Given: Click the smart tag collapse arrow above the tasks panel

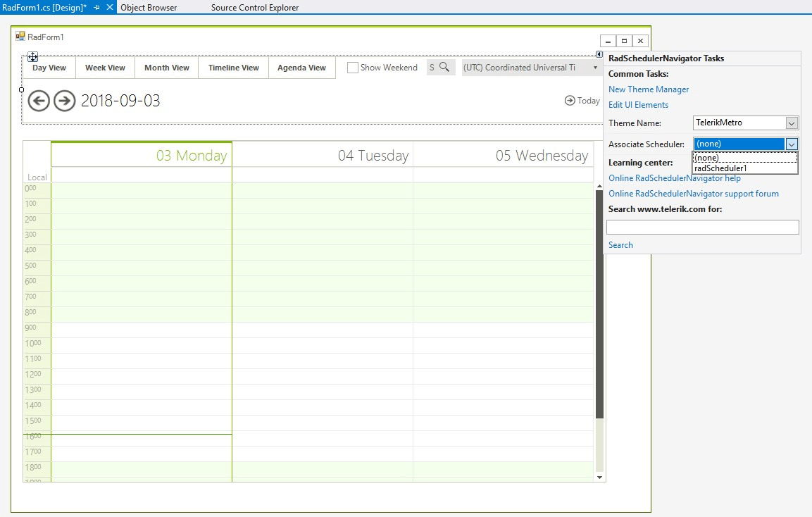Looking at the screenshot, I should click(599, 54).
